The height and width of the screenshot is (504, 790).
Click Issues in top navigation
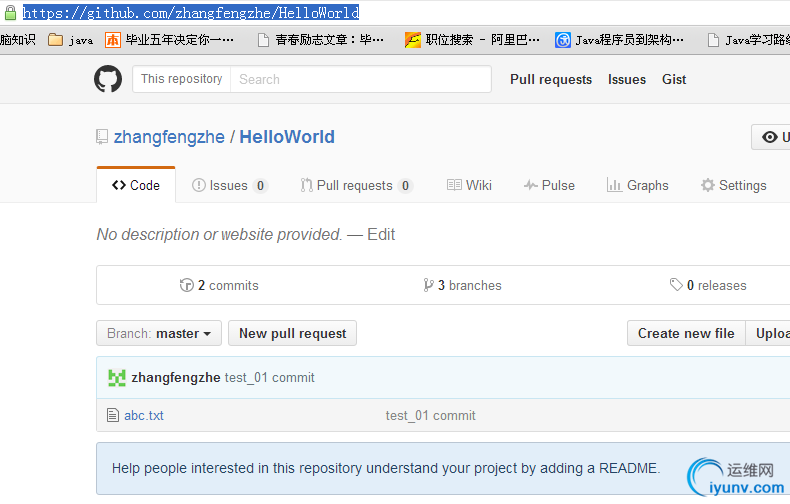pos(627,80)
